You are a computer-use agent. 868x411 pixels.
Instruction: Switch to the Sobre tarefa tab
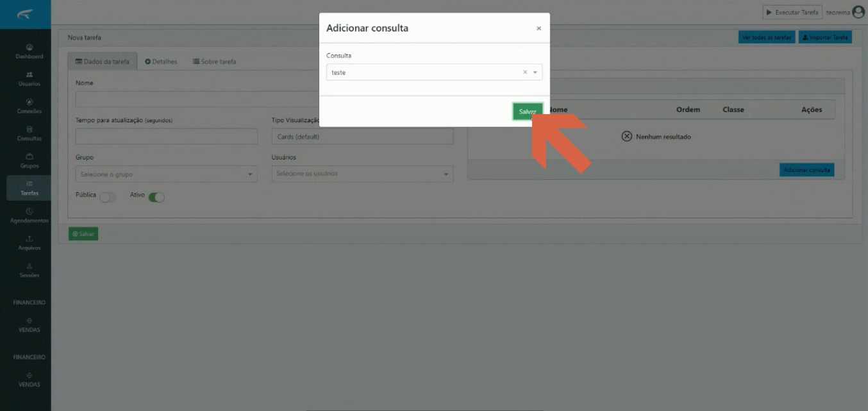click(214, 62)
